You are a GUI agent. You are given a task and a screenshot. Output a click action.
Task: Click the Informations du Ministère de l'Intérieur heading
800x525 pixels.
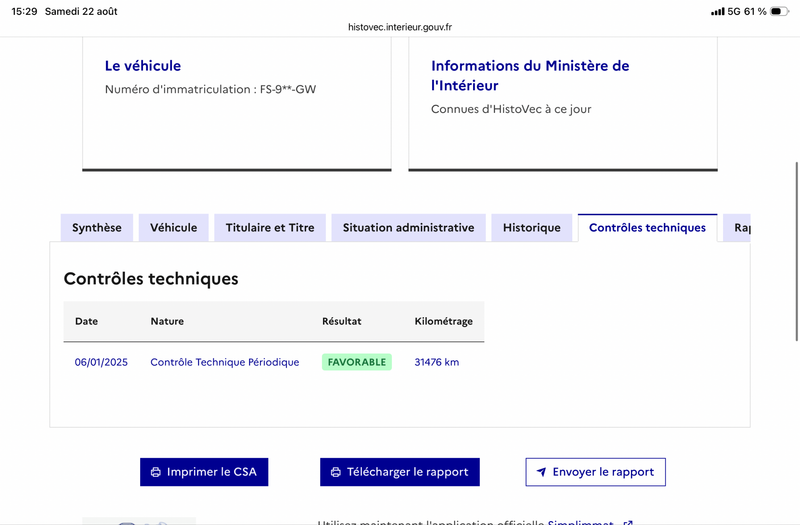tap(530, 76)
